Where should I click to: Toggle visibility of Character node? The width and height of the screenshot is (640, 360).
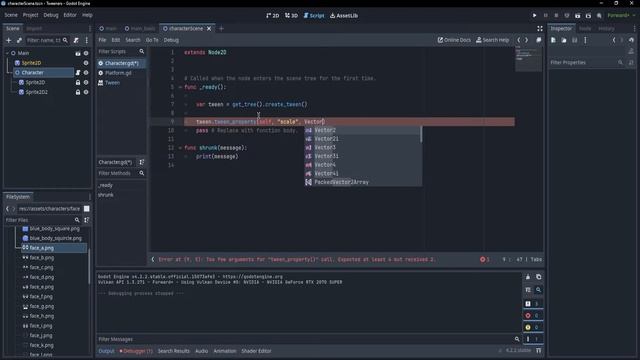(86, 72)
